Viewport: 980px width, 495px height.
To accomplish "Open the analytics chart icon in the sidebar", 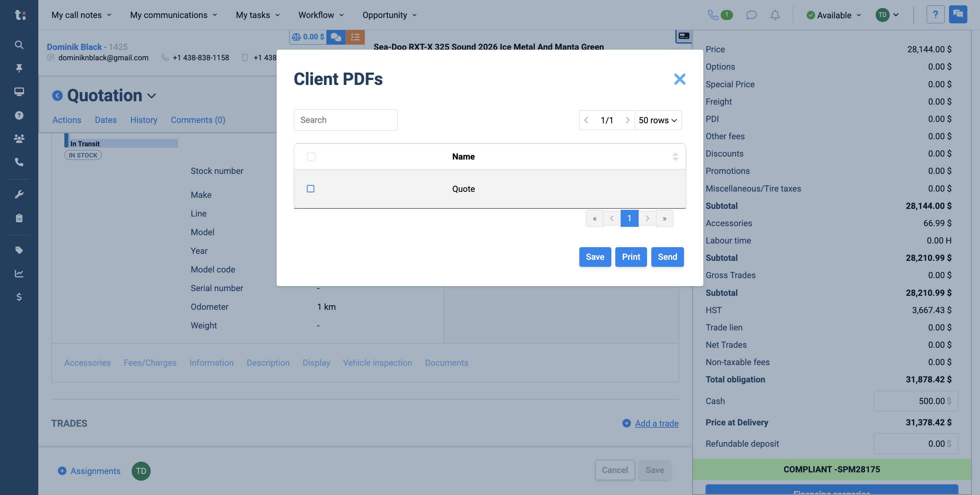I will pos(19,273).
